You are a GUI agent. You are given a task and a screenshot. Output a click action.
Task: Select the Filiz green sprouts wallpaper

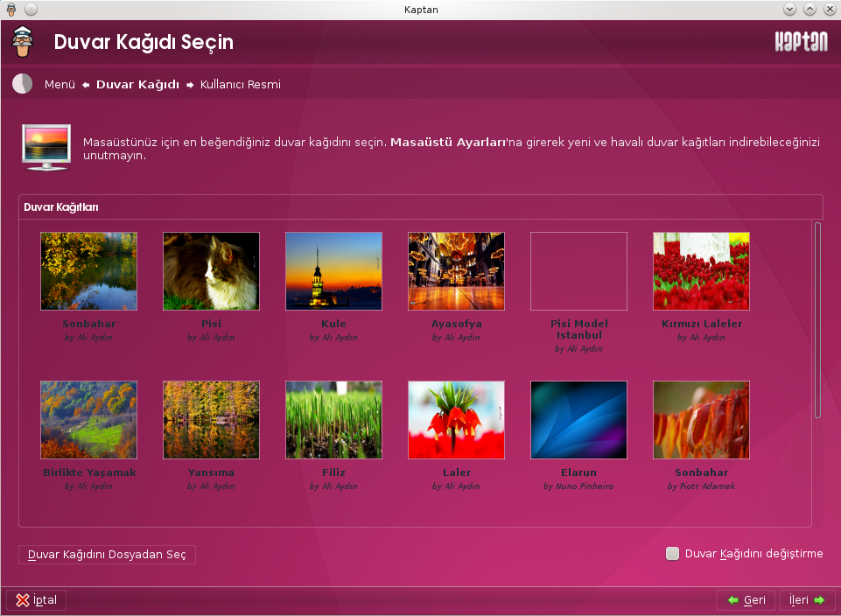pos(333,420)
